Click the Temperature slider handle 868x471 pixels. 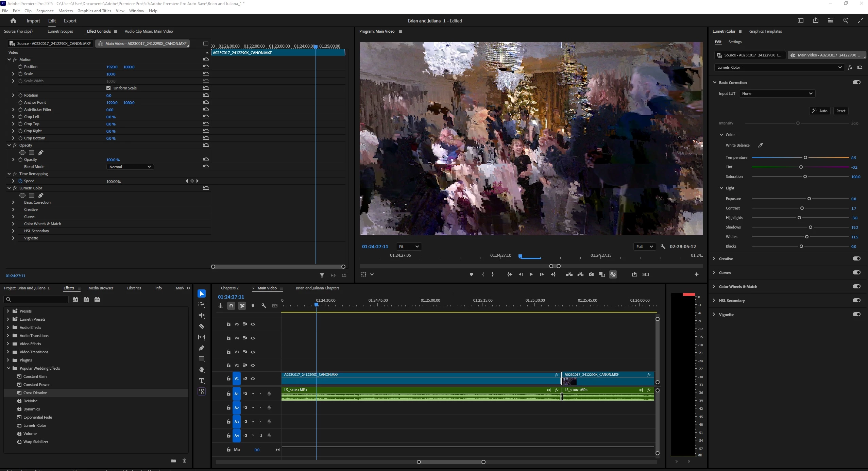pyautogui.click(x=805, y=157)
